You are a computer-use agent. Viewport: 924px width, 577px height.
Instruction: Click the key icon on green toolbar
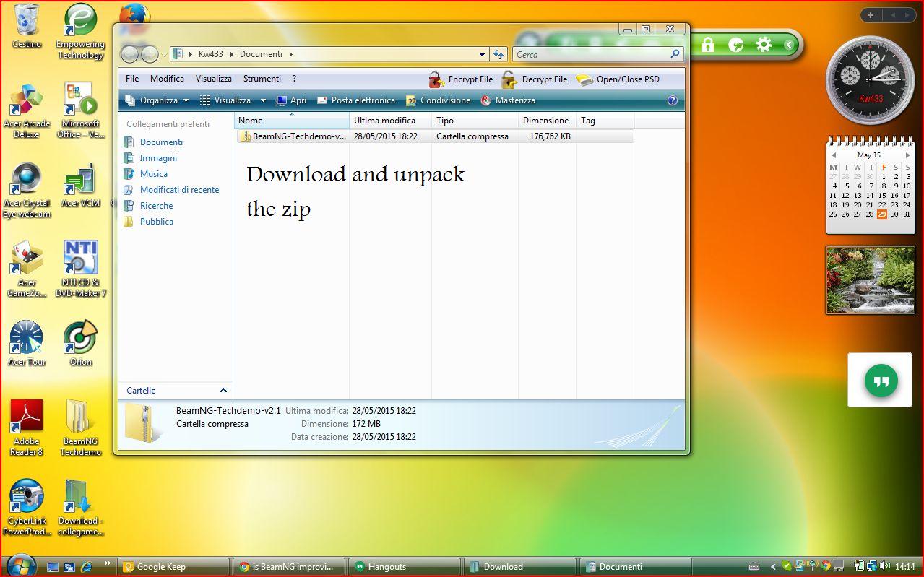(x=736, y=45)
